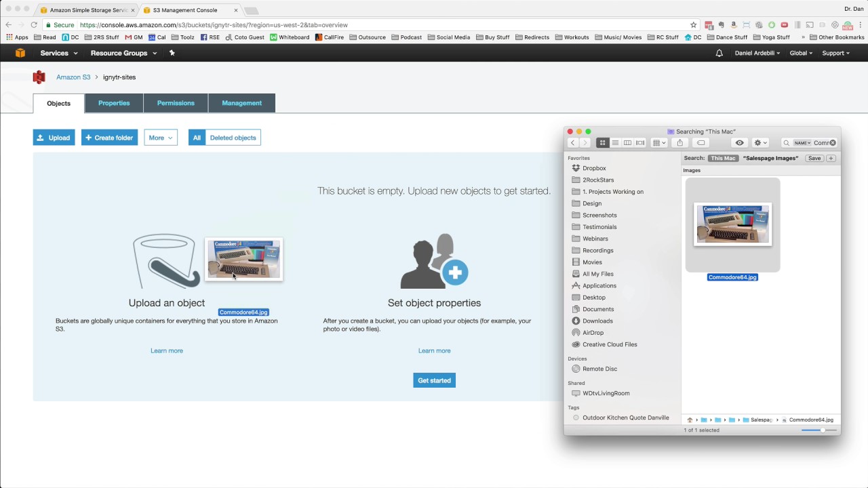Image resolution: width=868 pixels, height=488 pixels.
Task: Open the Support dropdown
Action: click(835, 53)
